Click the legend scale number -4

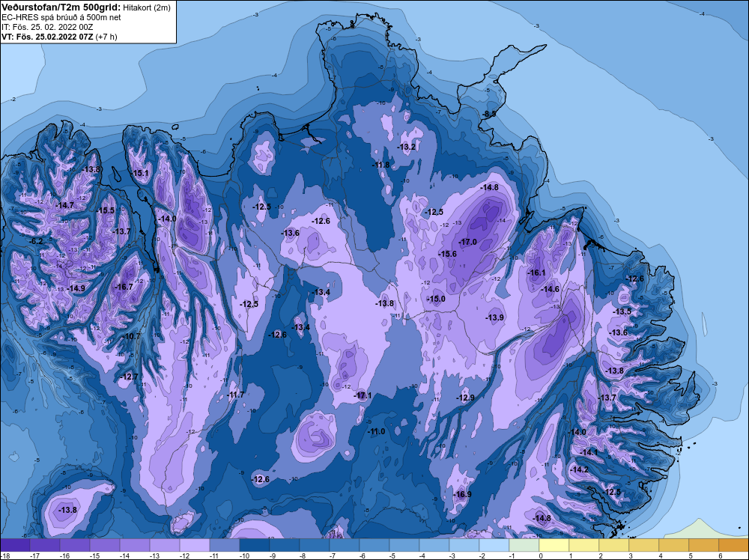pos(422,556)
